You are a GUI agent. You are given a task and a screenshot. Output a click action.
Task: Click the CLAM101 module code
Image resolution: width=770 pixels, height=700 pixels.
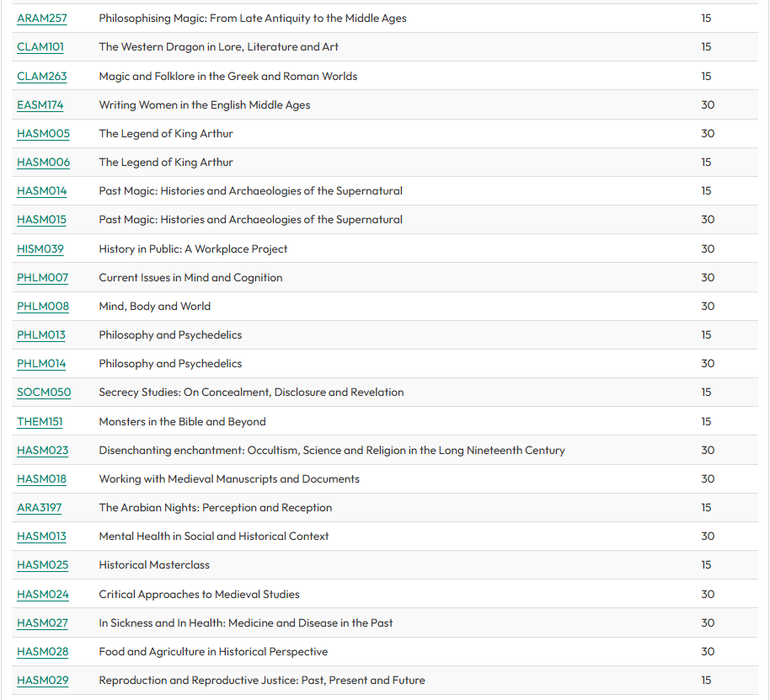click(x=40, y=47)
